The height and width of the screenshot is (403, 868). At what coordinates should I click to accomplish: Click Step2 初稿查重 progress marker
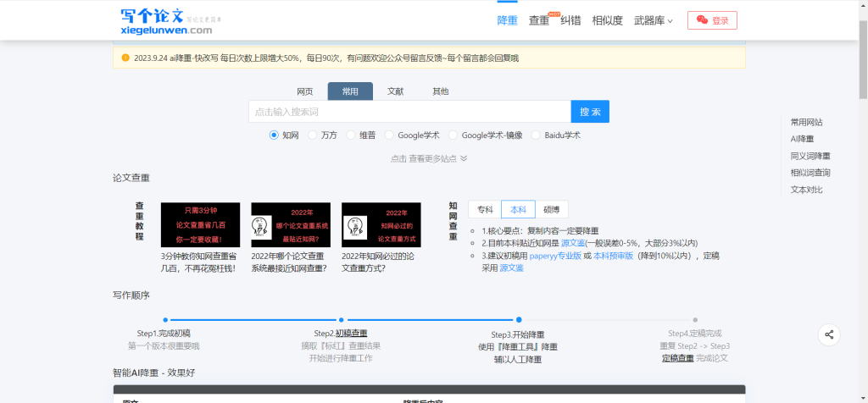coord(341,320)
